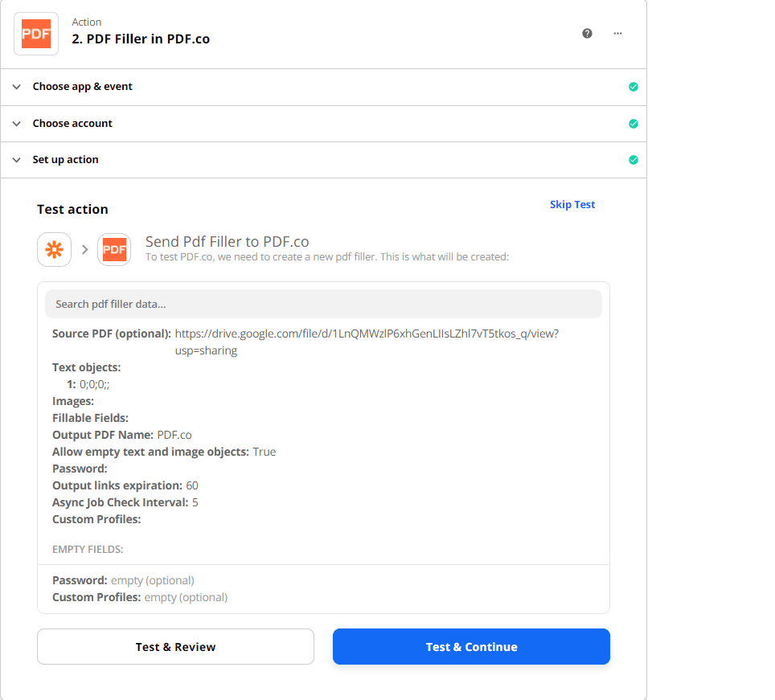Screen dimensions: 775x700
Task: Open the Choose account section label
Action: click(x=72, y=124)
